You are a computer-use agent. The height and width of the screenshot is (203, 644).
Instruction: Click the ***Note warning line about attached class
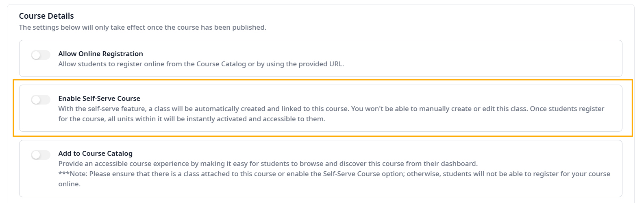[334, 174]
